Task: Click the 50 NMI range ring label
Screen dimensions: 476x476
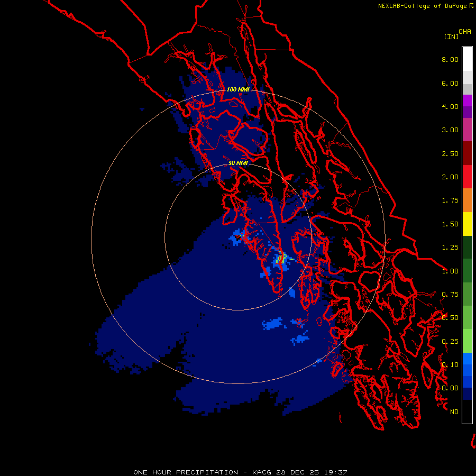Action: 238,163
